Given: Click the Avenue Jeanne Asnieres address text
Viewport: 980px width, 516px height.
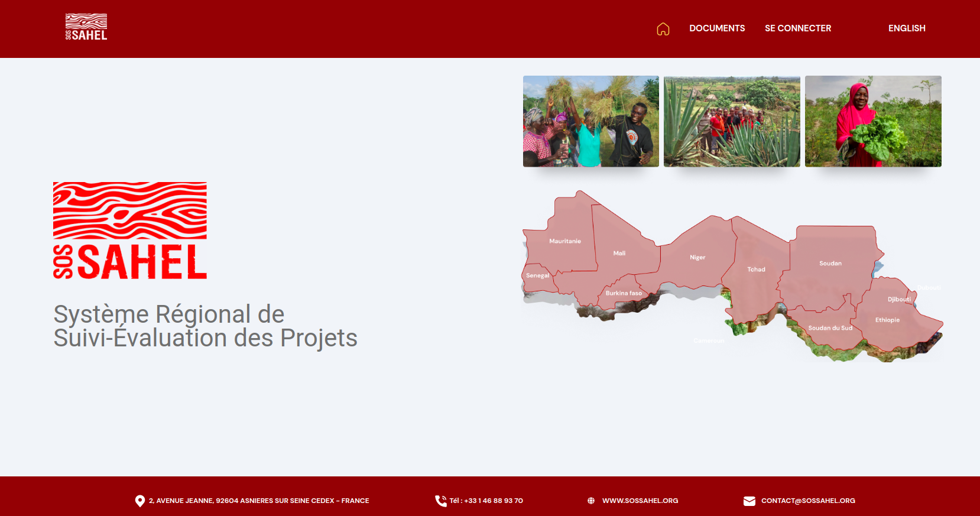Looking at the screenshot, I should [259, 501].
